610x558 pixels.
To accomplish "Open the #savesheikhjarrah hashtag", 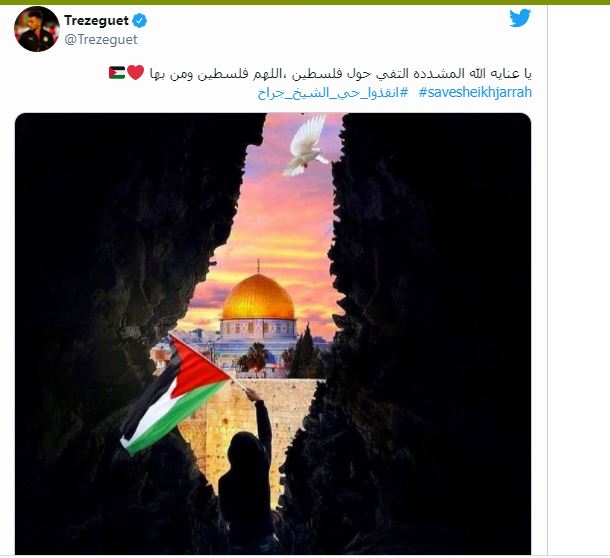I will 475,93.
